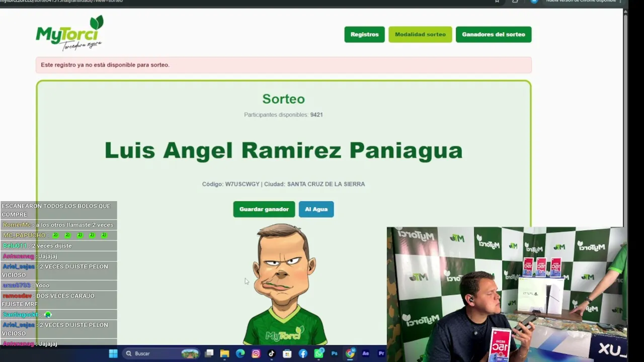
Task: Click the chat message from RomerMc
Action: point(59,225)
